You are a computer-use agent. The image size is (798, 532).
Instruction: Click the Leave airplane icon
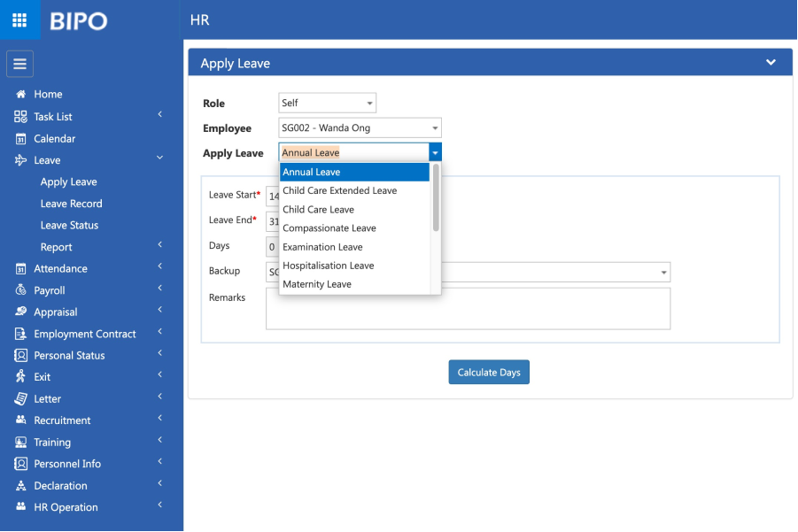coord(20,160)
